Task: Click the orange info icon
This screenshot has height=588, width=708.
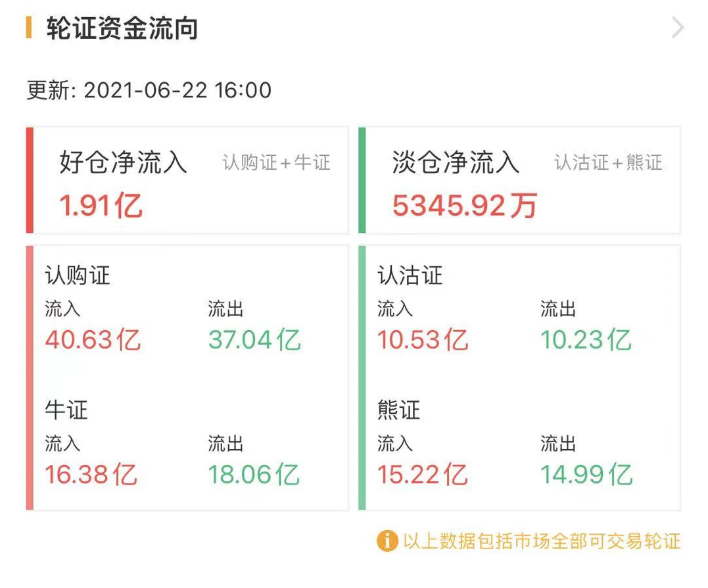Action: (387, 541)
